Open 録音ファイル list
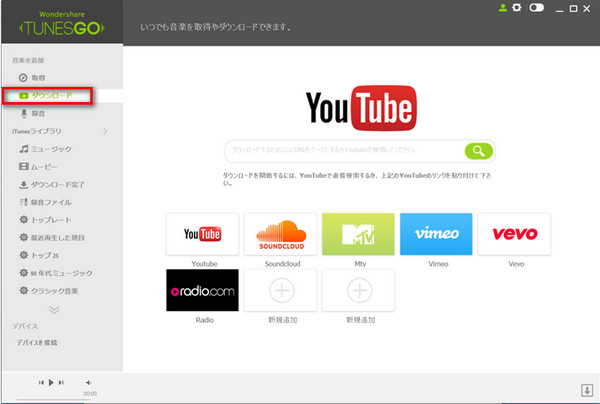Screen dimensions: 600x404 pos(45,202)
